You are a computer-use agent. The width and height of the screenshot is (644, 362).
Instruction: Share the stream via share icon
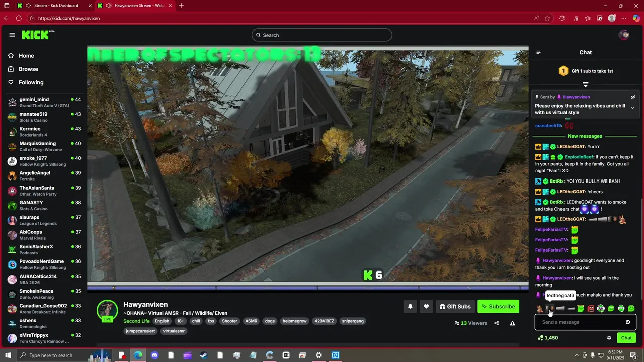click(x=497, y=323)
